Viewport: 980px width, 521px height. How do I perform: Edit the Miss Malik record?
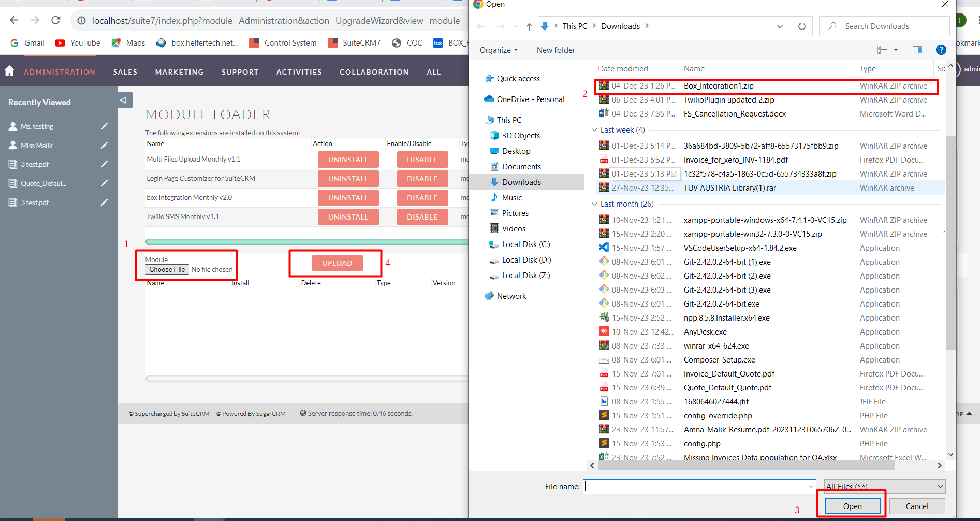(x=104, y=146)
